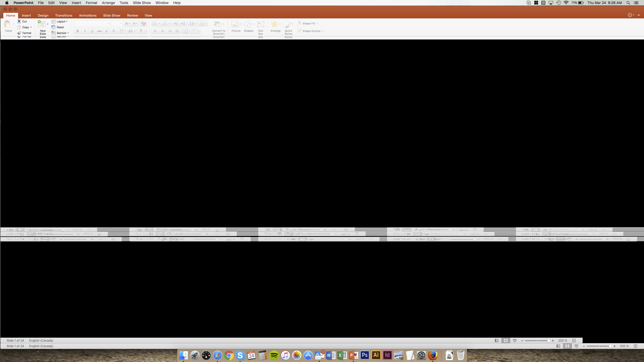
Task: Click the Convert to SmartArt icon
Action: [217, 24]
